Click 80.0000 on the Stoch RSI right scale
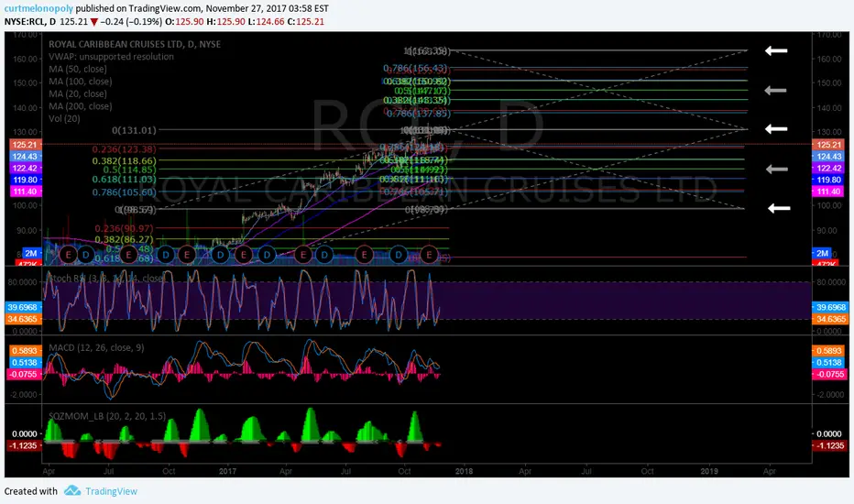This screenshot has height=504, width=854. [831, 282]
